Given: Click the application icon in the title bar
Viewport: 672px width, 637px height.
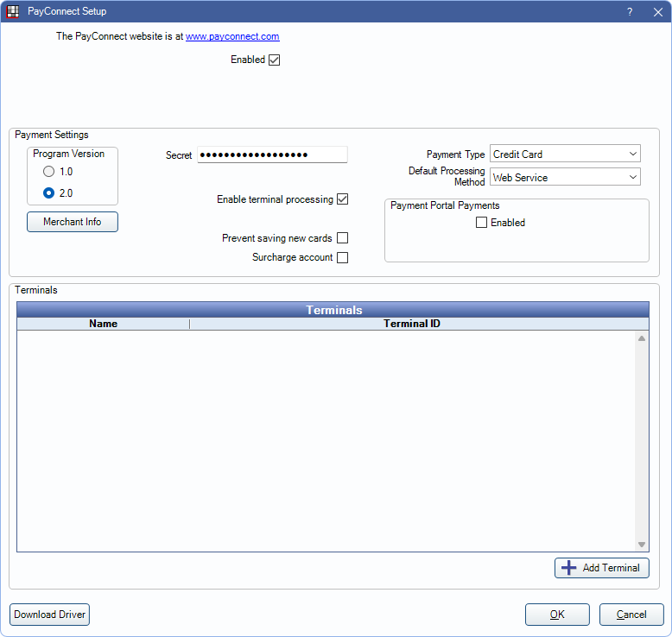Looking at the screenshot, I should (x=13, y=11).
